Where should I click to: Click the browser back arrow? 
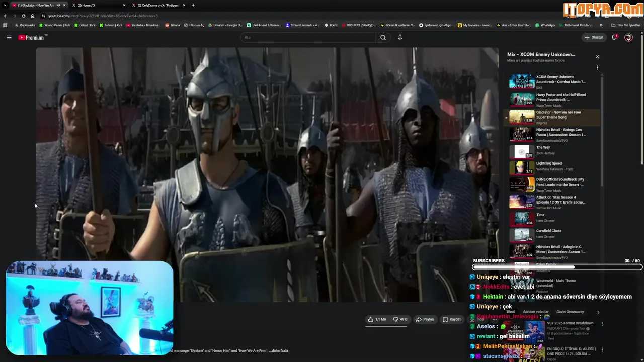pyautogui.click(x=6, y=16)
